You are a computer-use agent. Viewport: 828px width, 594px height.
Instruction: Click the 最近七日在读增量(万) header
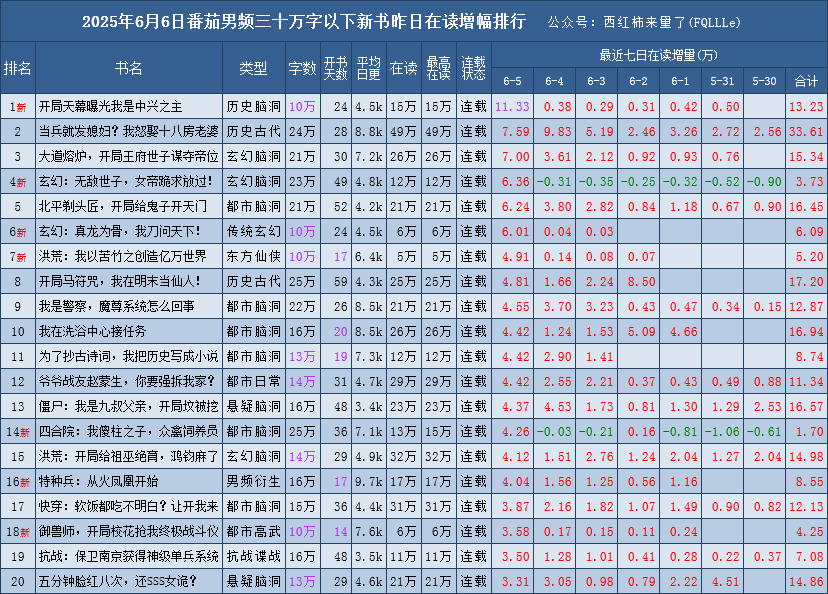[658, 55]
